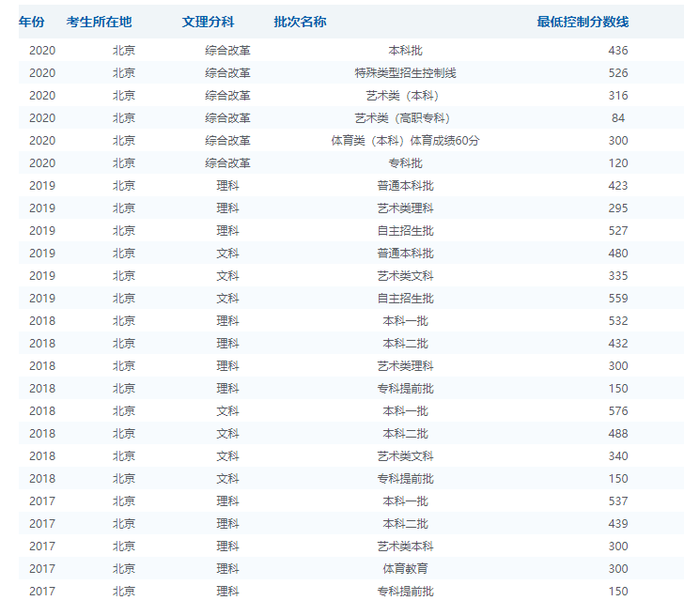
Task: Click the score 576
Action: 618,411
